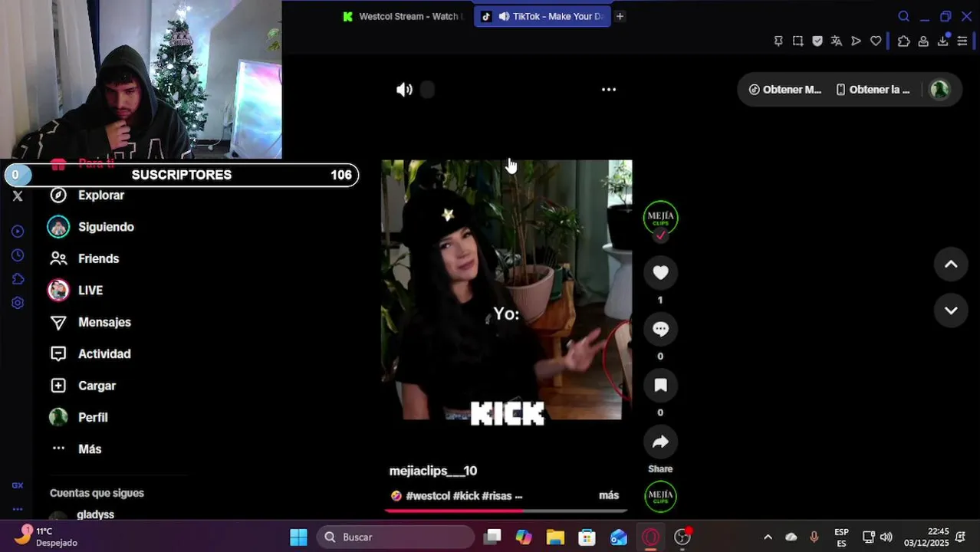The height and width of the screenshot is (552, 980).
Task: Open the Windows Start menu
Action: point(298,537)
